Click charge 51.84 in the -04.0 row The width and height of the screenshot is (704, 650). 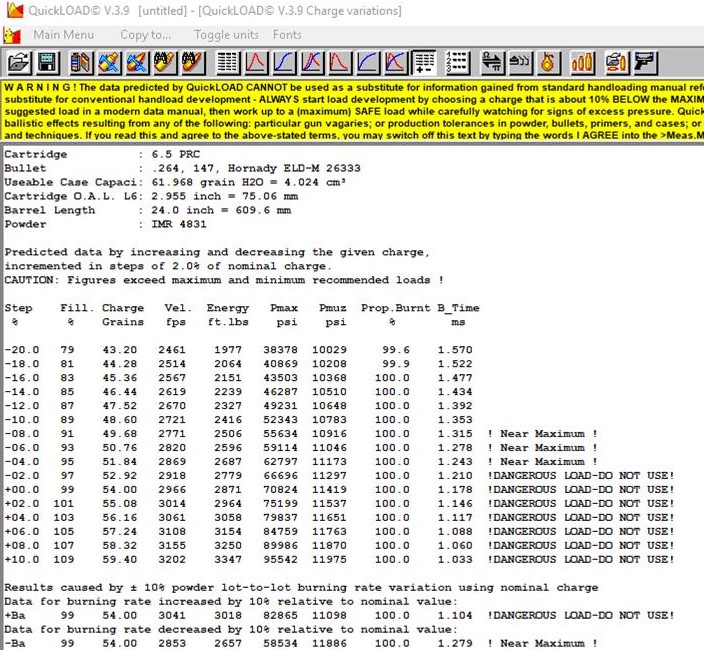pos(119,461)
